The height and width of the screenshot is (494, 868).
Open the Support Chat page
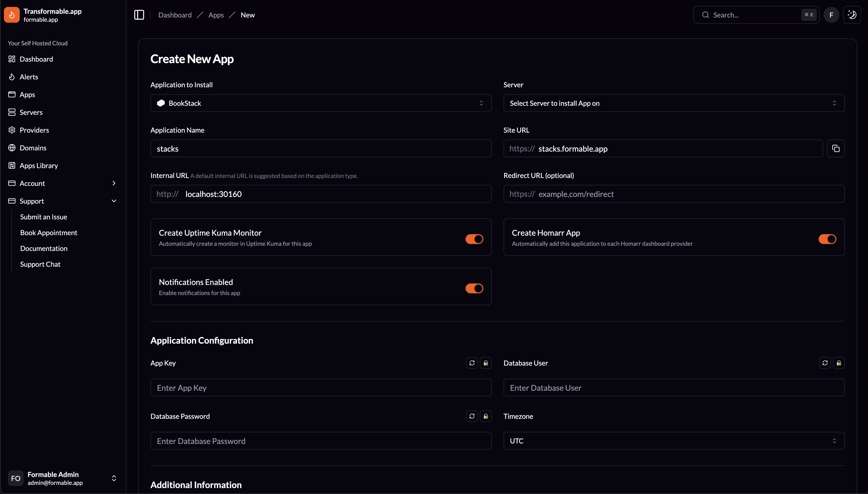tap(40, 264)
